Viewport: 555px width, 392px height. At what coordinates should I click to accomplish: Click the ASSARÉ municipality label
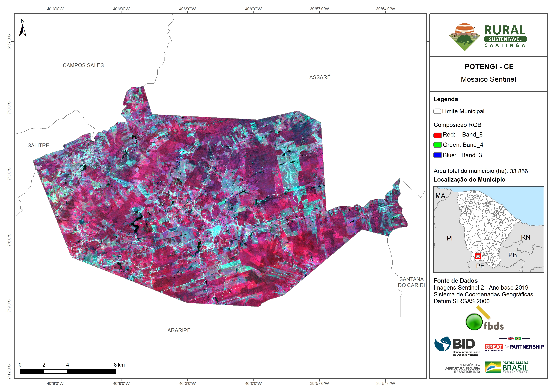(319, 77)
